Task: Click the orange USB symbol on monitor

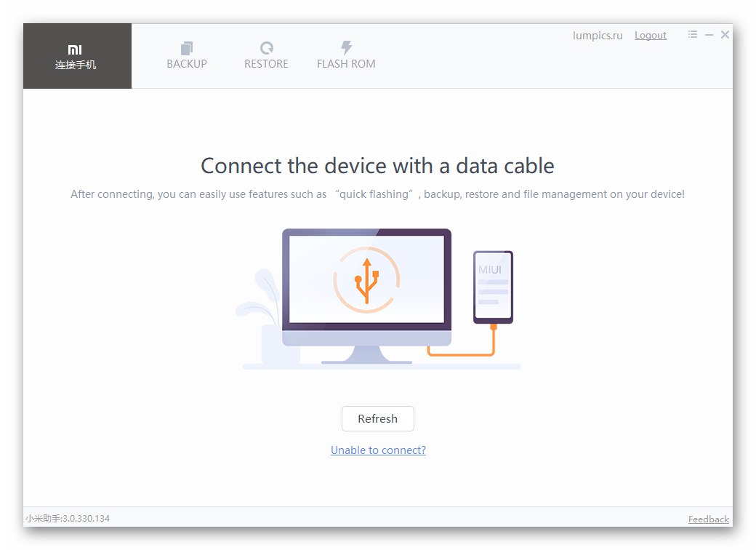Action: [366, 281]
